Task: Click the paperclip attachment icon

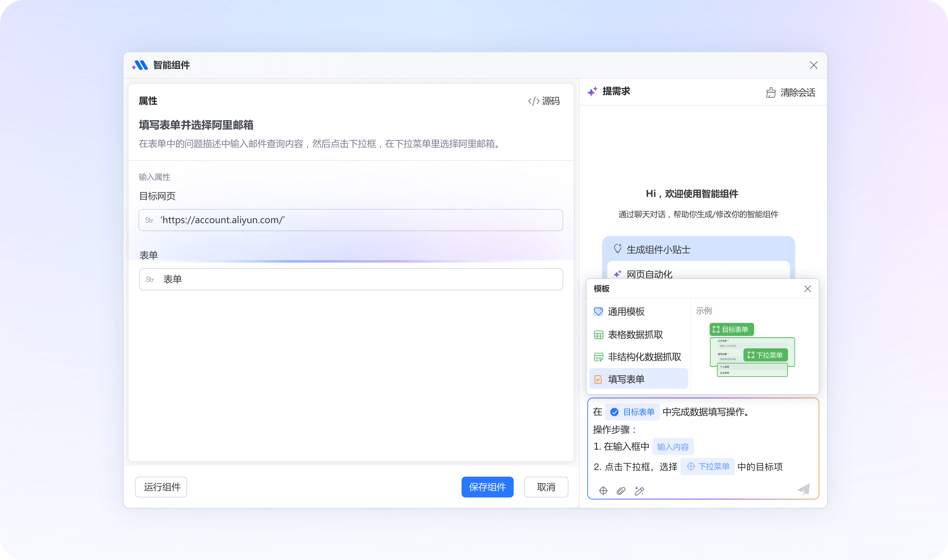Action: [x=621, y=490]
